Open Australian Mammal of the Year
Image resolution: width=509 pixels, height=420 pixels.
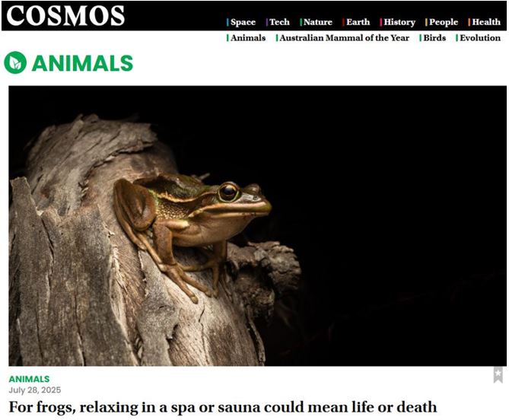click(342, 38)
